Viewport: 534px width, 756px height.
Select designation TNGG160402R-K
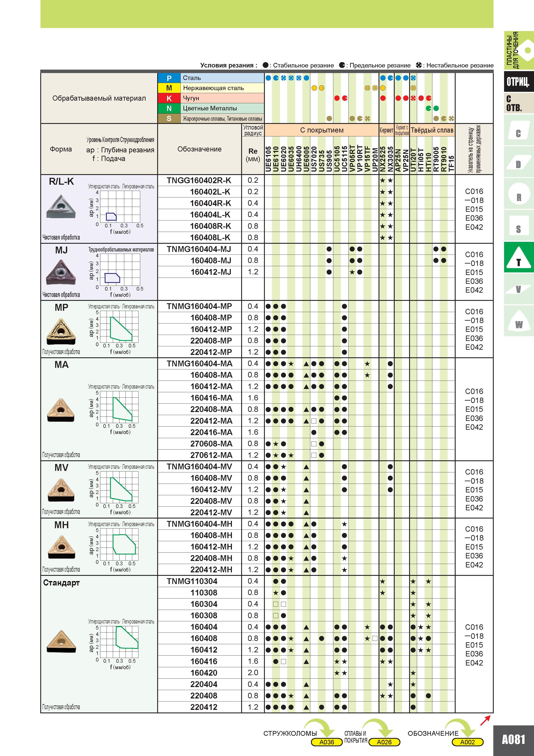tap(199, 180)
